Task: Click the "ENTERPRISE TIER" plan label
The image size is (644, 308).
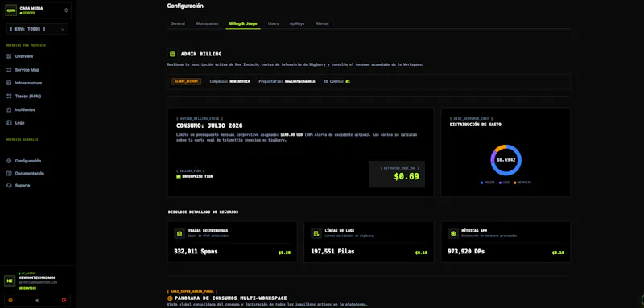Action: pyautogui.click(x=197, y=176)
